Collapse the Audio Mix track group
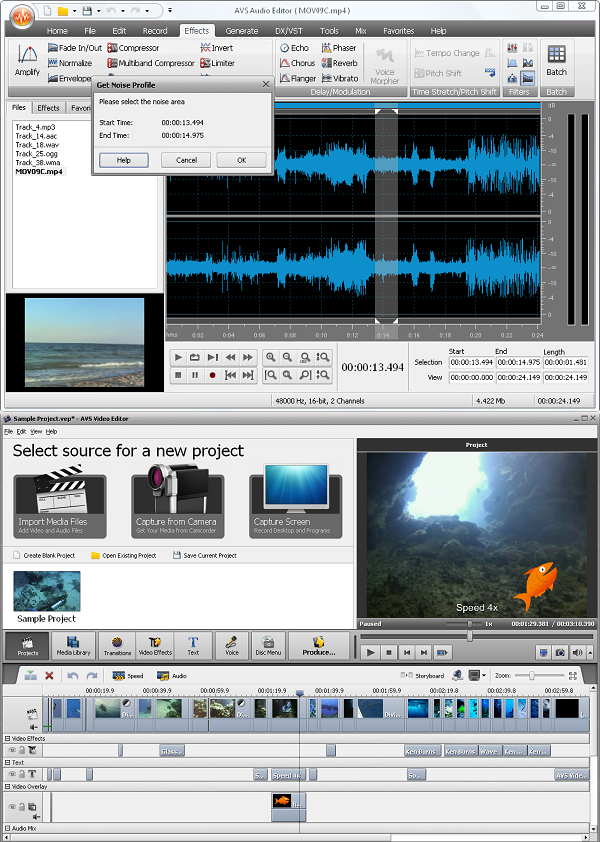This screenshot has height=842, width=600. [8, 828]
